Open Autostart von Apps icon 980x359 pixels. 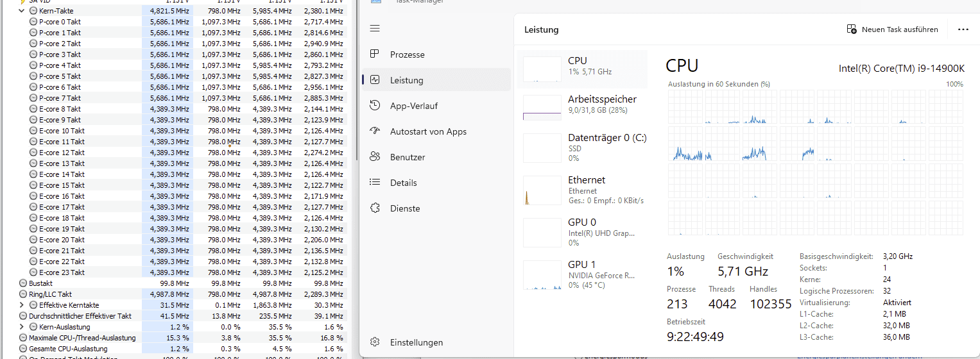pyautogui.click(x=375, y=131)
